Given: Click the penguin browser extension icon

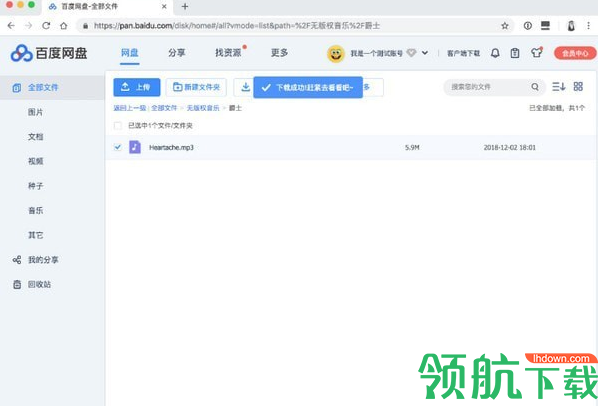Looking at the screenshot, I should pyautogui.click(x=571, y=26).
